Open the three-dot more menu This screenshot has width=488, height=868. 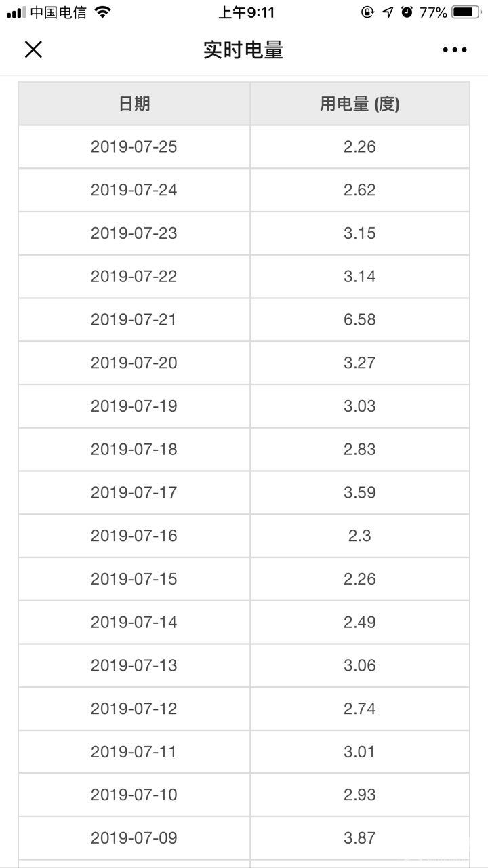[455, 50]
